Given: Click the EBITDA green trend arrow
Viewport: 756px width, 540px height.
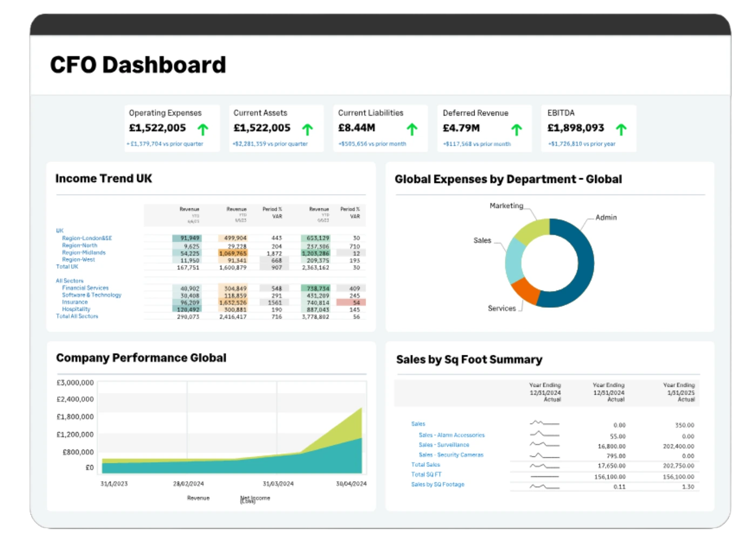Looking at the screenshot, I should point(622,130).
